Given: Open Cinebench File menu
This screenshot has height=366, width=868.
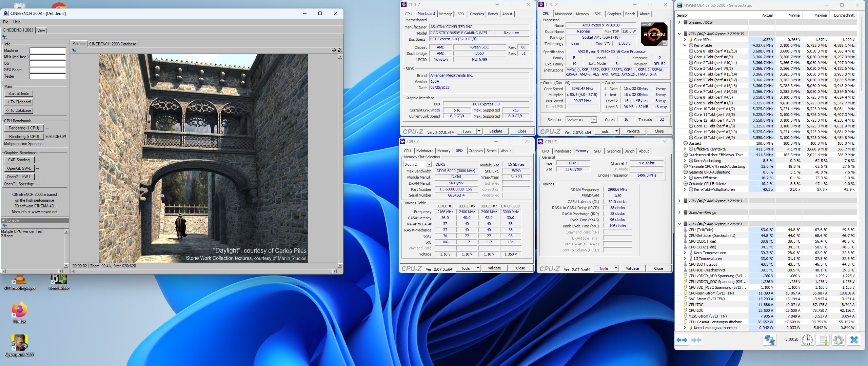Looking at the screenshot, I should tap(5, 22).
